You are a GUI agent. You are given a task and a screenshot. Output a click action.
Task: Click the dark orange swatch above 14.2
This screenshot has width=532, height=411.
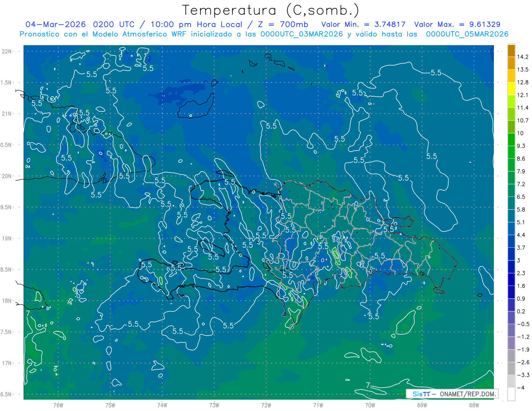coord(511,51)
